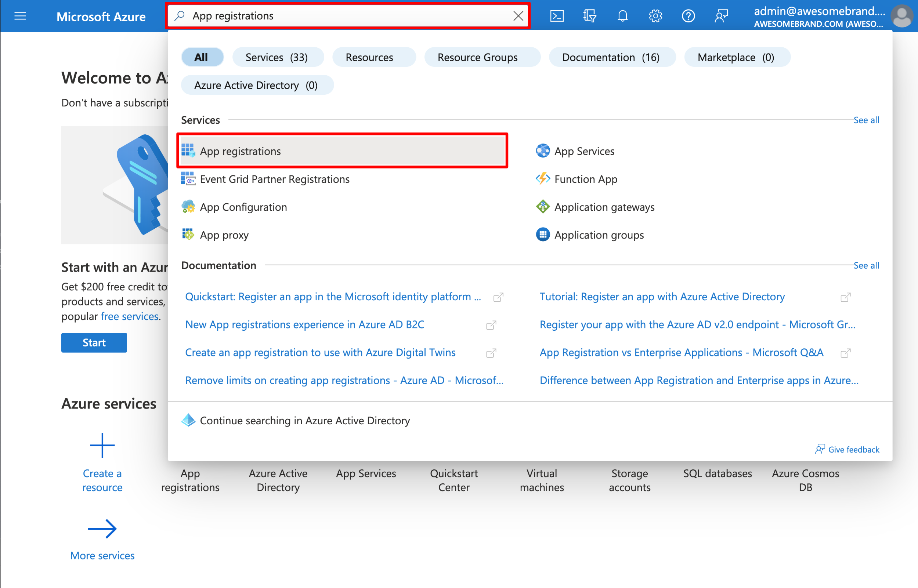This screenshot has width=918, height=588.
Task: Click the Microsoft Azure home title
Action: pos(101,17)
